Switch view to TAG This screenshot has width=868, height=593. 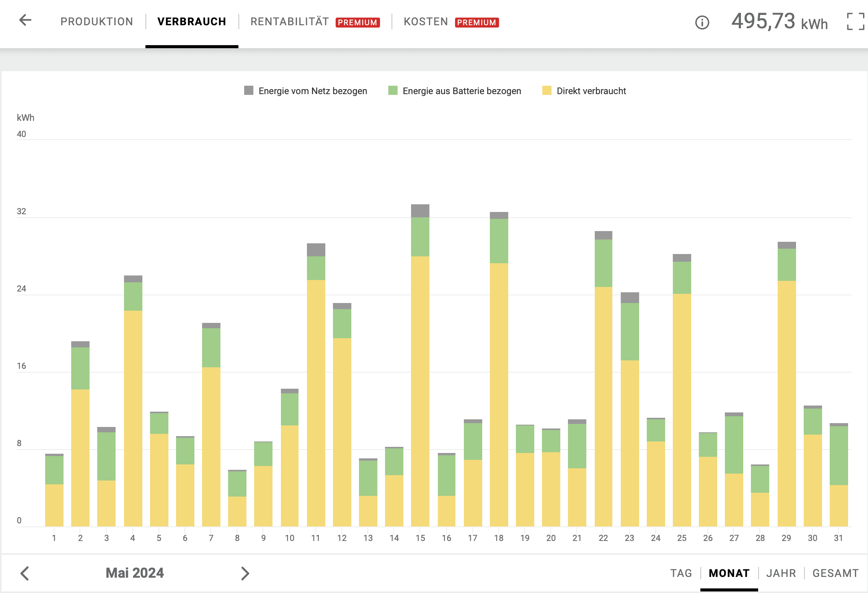tap(681, 573)
